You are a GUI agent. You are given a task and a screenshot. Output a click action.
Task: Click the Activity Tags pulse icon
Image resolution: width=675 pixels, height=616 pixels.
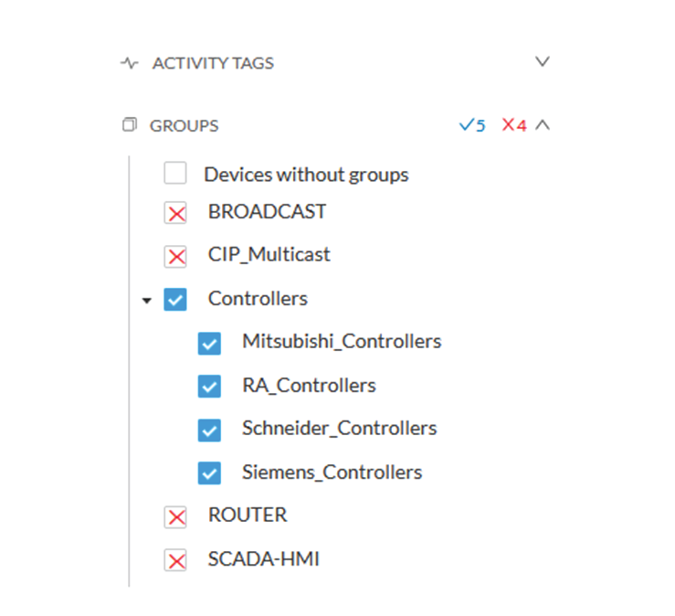point(129,63)
